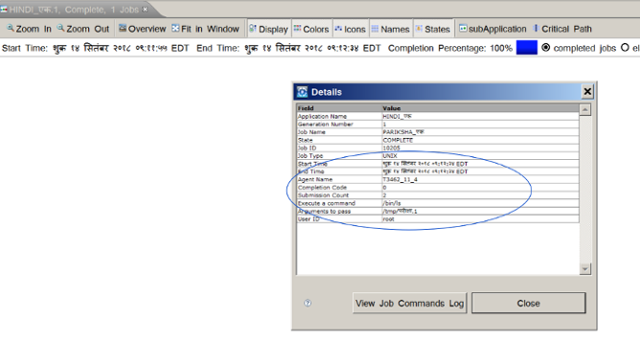Switch to the Display tab
Viewport: 640px width, 364px height.
268,29
